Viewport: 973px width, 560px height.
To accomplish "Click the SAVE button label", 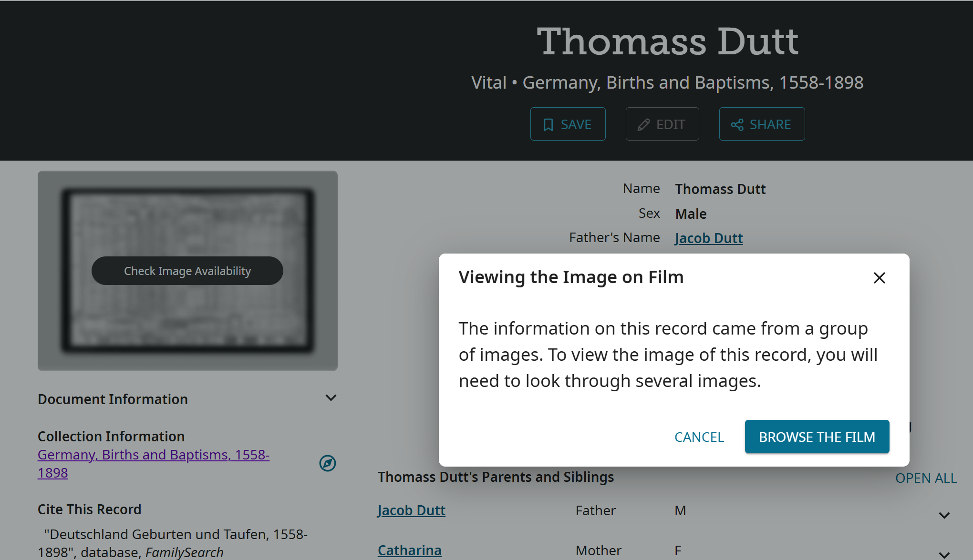I will point(576,125).
